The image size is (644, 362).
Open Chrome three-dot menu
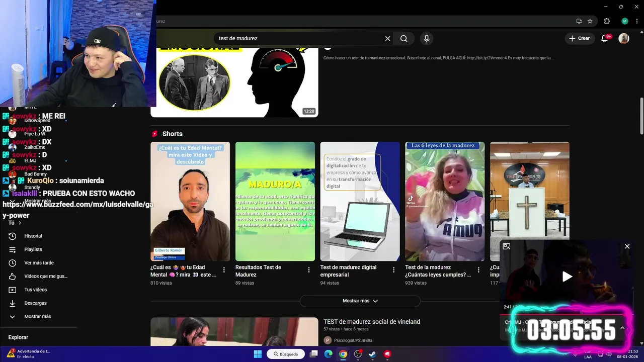coord(636,21)
